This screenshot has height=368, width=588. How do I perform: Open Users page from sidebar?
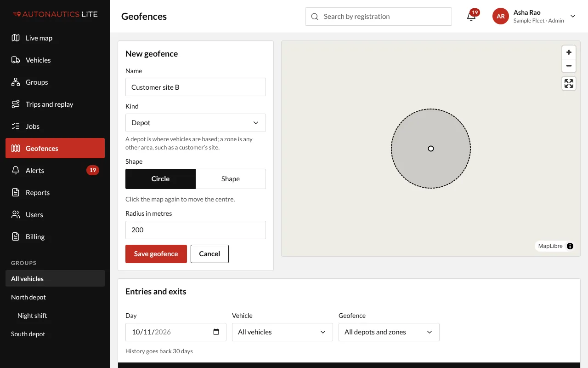coord(55,214)
